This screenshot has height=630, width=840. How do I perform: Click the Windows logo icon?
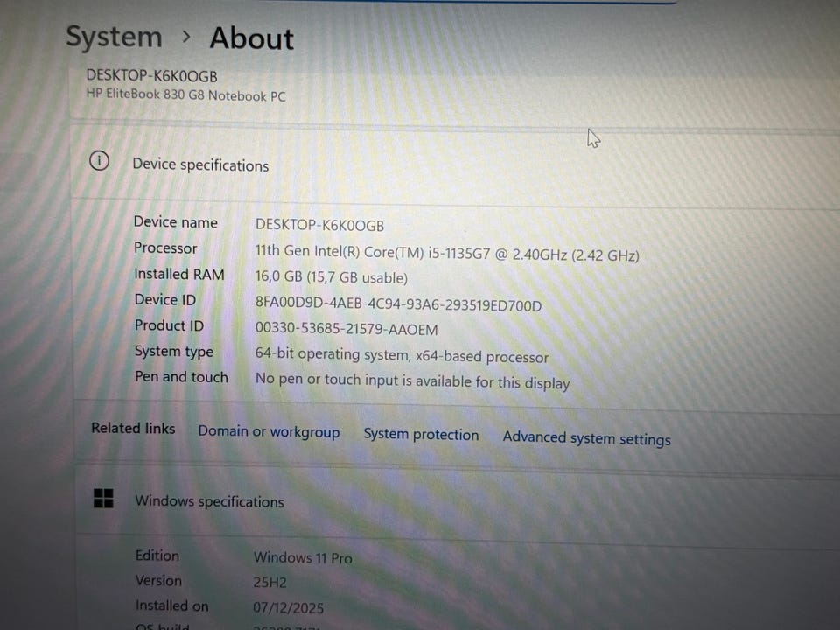point(103,498)
